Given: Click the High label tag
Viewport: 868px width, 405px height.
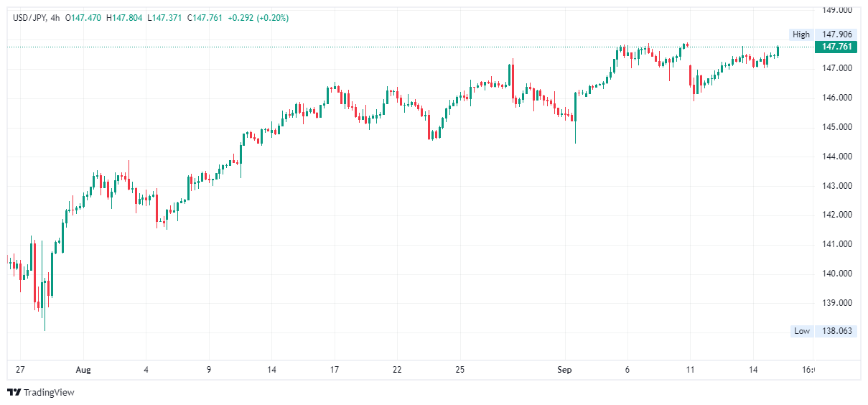Looking at the screenshot, I should [x=801, y=34].
